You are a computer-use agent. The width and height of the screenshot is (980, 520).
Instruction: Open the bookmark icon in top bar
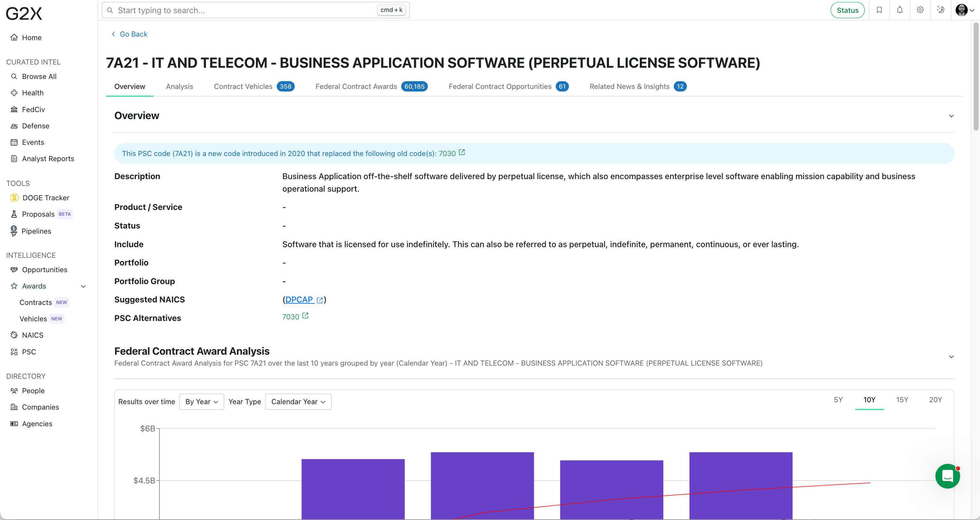pos(879,10)
